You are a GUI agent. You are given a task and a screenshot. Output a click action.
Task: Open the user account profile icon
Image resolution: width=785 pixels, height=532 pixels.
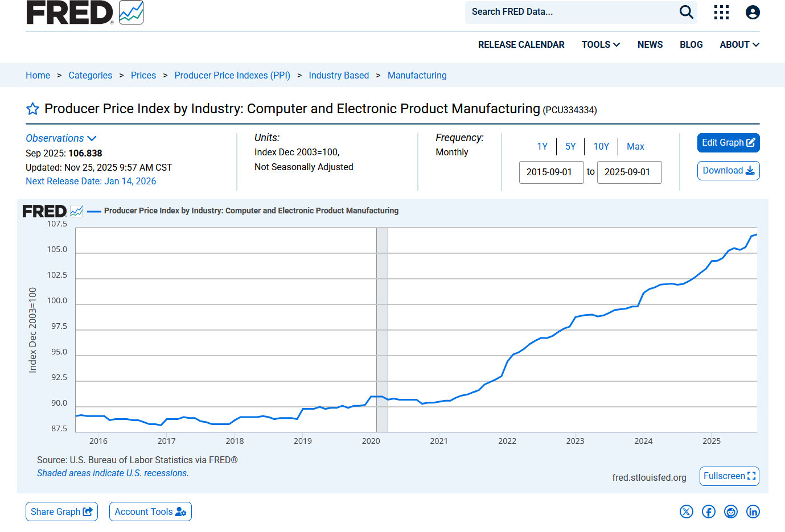pos(753,12)
